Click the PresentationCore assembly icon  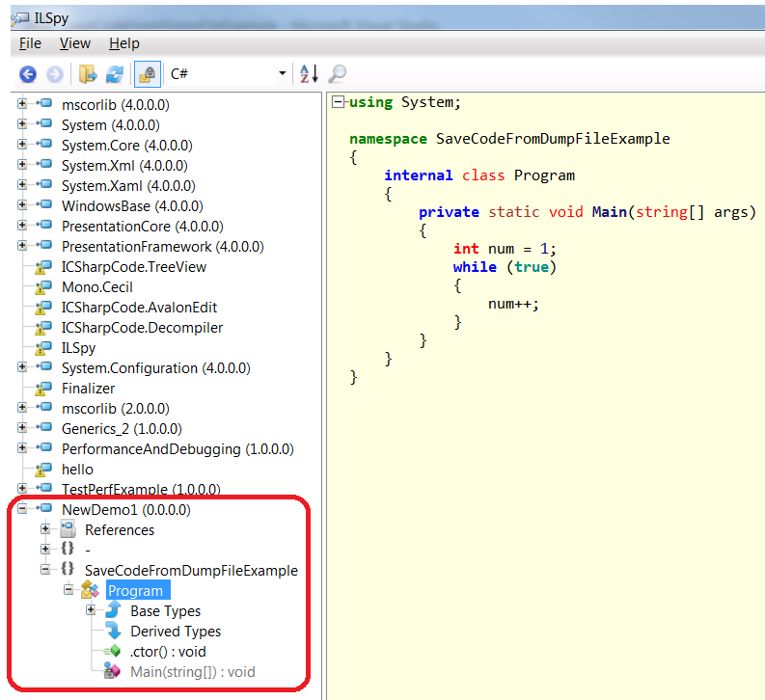(x=44, y=225)
